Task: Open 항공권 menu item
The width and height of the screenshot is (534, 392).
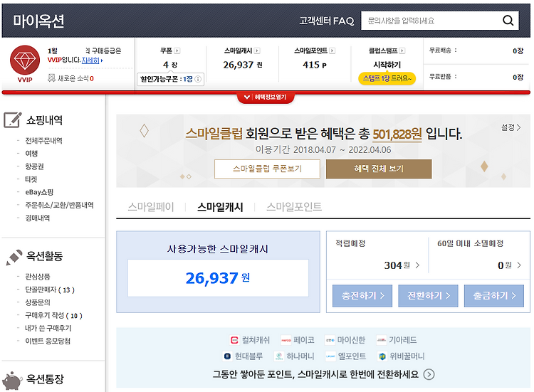Action: point(34,166)
